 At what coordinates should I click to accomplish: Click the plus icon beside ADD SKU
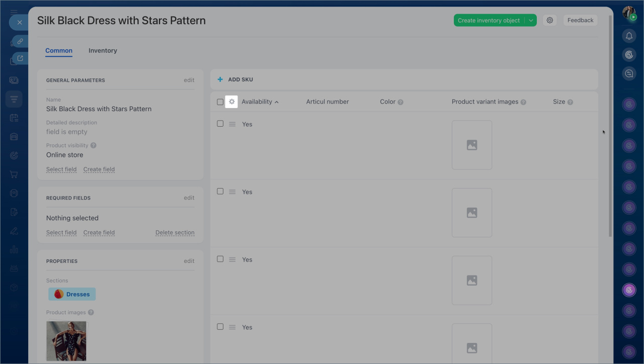(220, 79)
